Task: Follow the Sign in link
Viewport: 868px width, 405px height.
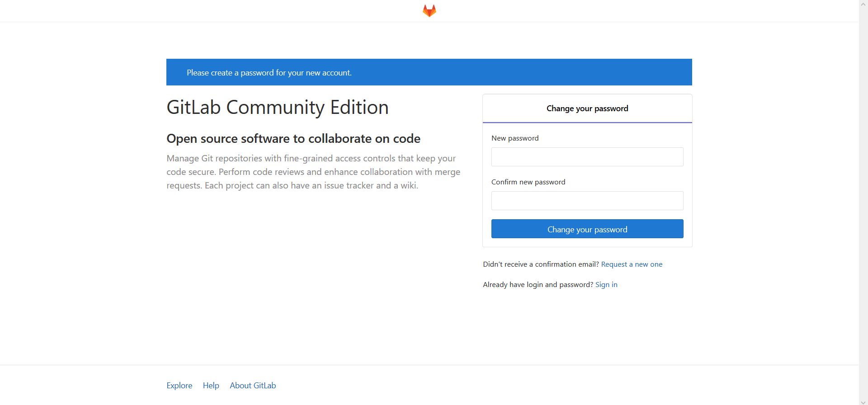Action: 606,285
